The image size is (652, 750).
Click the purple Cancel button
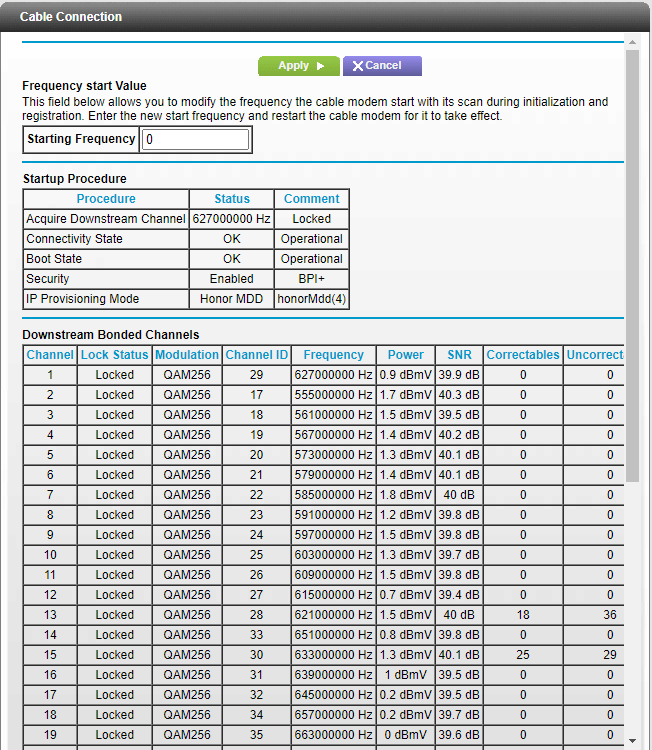[381, 66]
